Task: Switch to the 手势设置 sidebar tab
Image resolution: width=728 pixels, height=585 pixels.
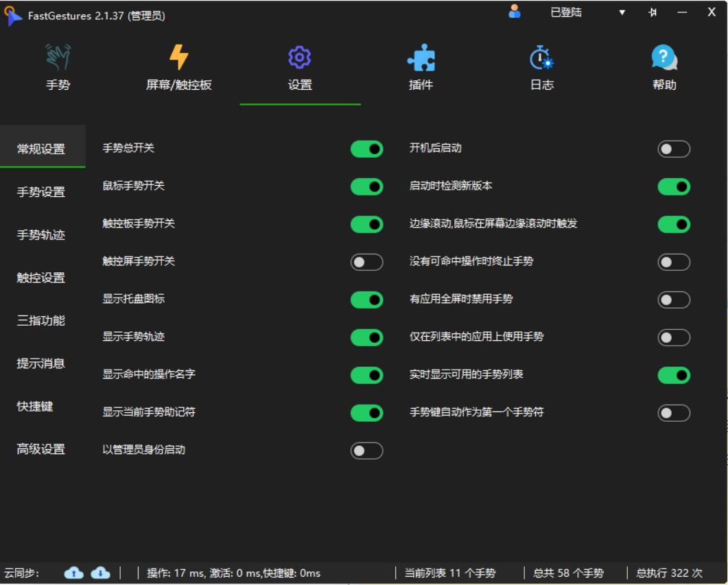Action: click(41, 192)
